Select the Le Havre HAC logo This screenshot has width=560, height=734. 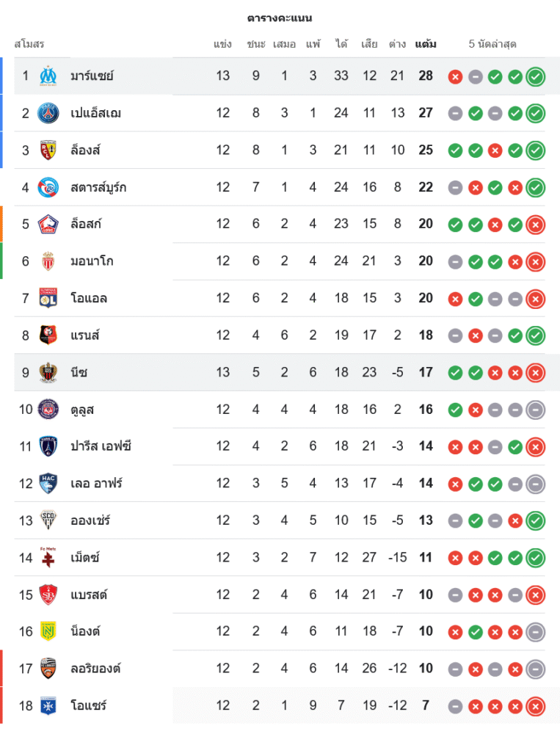[x=48, y=483]
